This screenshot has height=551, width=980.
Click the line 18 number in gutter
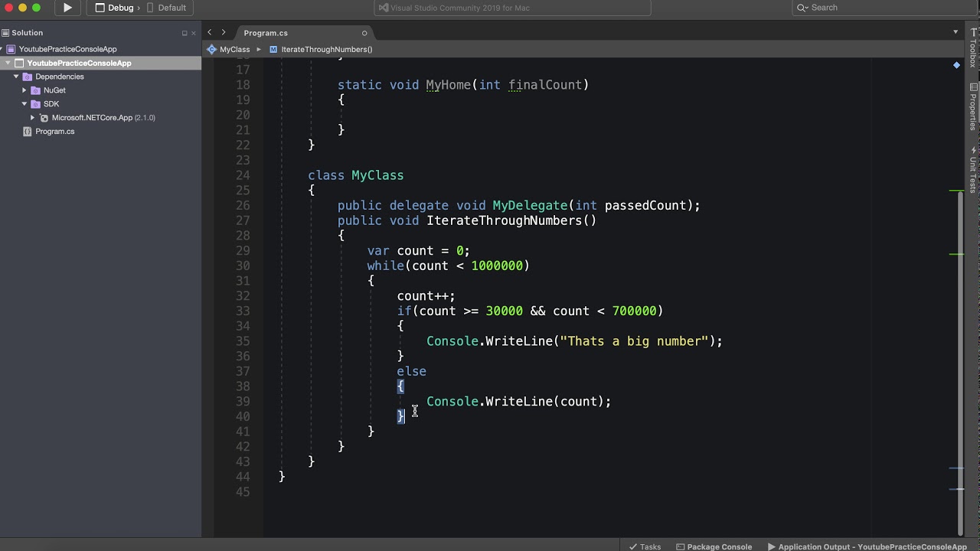[243, 85]
